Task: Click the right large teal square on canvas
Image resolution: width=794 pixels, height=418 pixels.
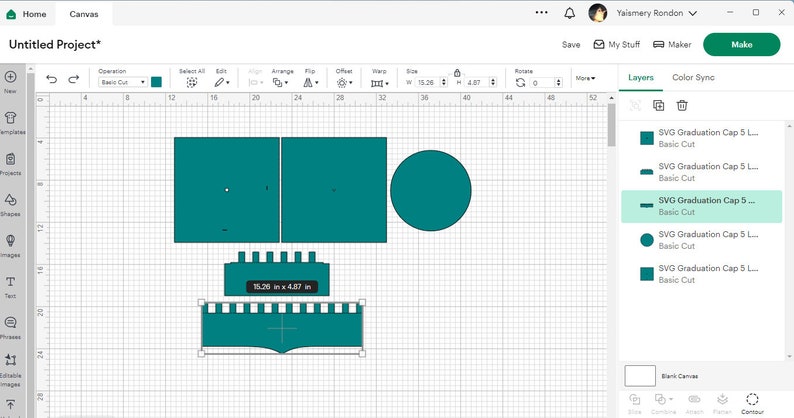Action: click(x=334, y=190)
